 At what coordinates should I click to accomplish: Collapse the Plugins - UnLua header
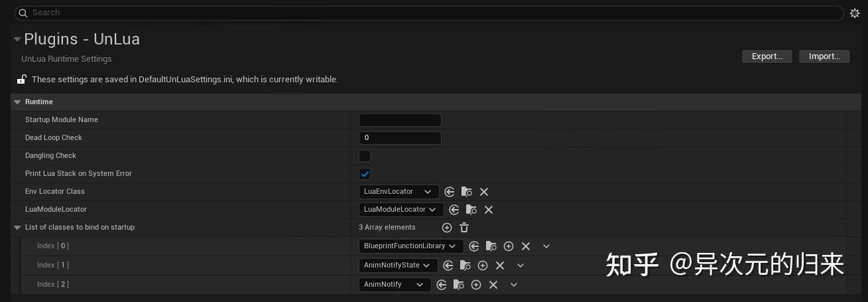point(17,39)
